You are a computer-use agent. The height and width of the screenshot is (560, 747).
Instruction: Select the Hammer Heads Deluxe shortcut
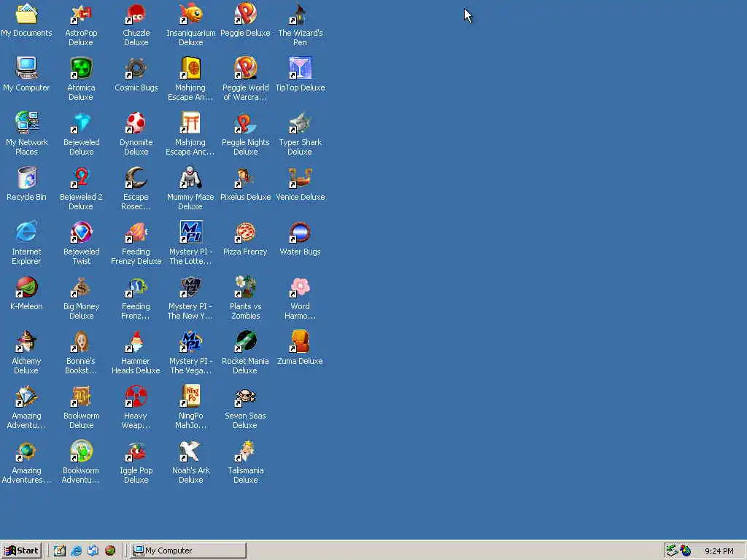point(136,353)
